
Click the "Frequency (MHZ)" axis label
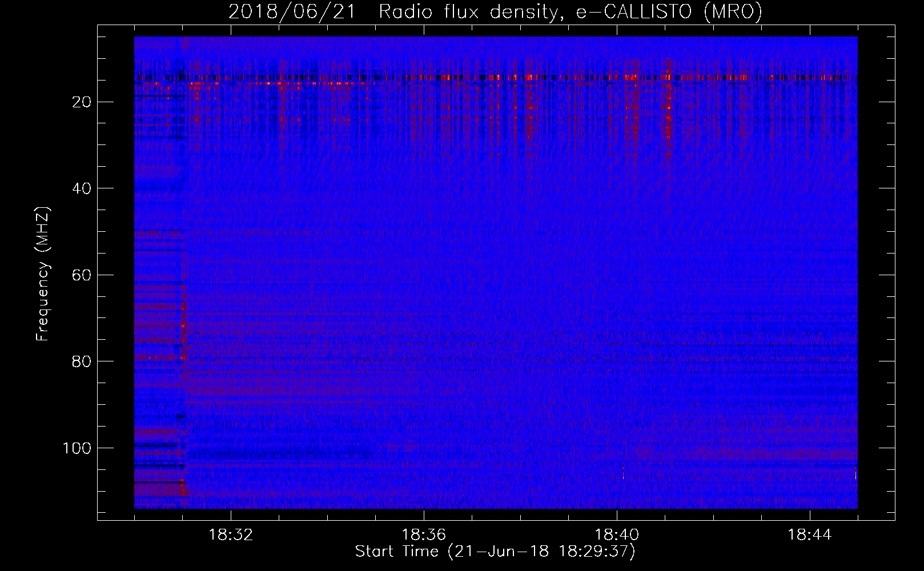click(43, 274)
